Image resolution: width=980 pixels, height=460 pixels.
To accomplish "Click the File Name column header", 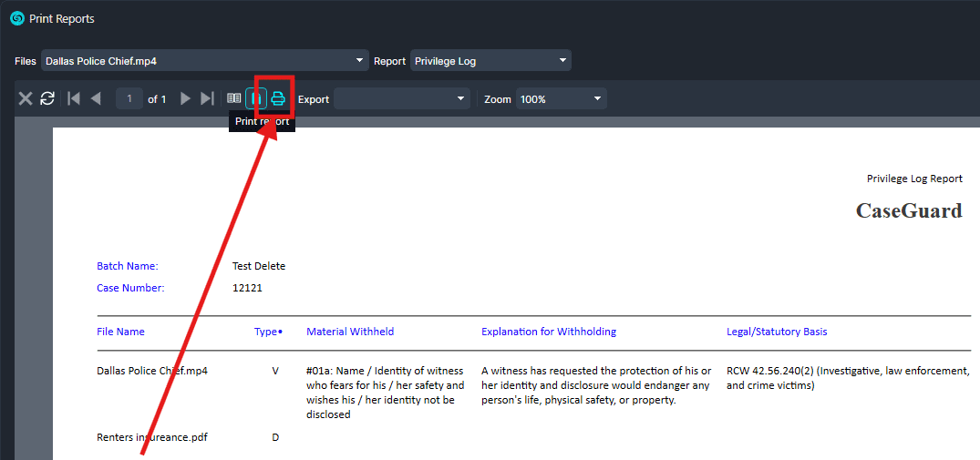I will 120,332.
